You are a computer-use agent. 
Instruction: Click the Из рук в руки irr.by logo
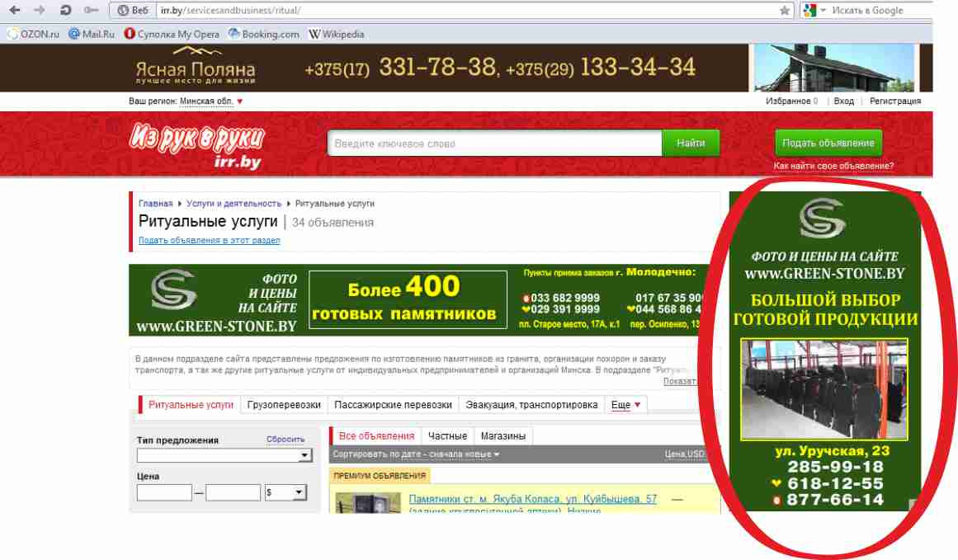click(x=196, y=145)
